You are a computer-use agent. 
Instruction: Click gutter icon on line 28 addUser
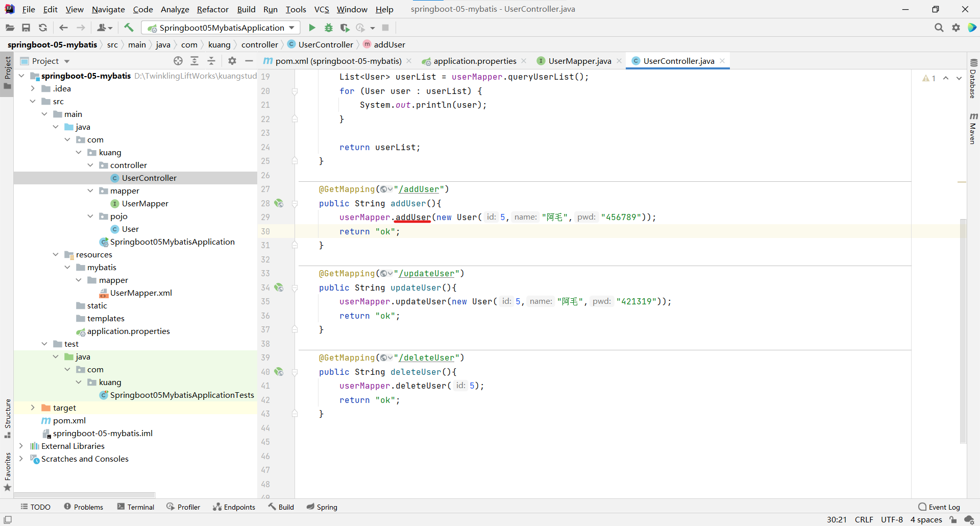point(279,203)
